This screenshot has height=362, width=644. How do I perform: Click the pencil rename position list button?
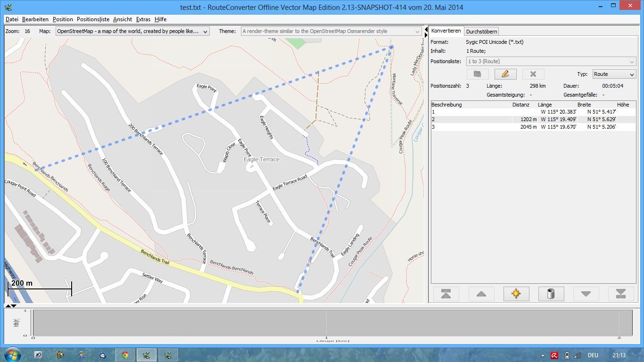click(x=505, y=74)
